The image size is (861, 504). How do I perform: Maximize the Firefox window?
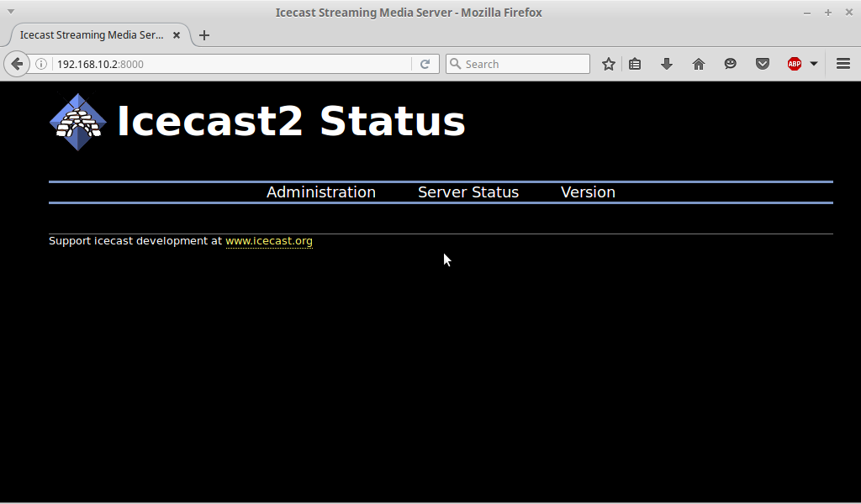coord(828,13)
